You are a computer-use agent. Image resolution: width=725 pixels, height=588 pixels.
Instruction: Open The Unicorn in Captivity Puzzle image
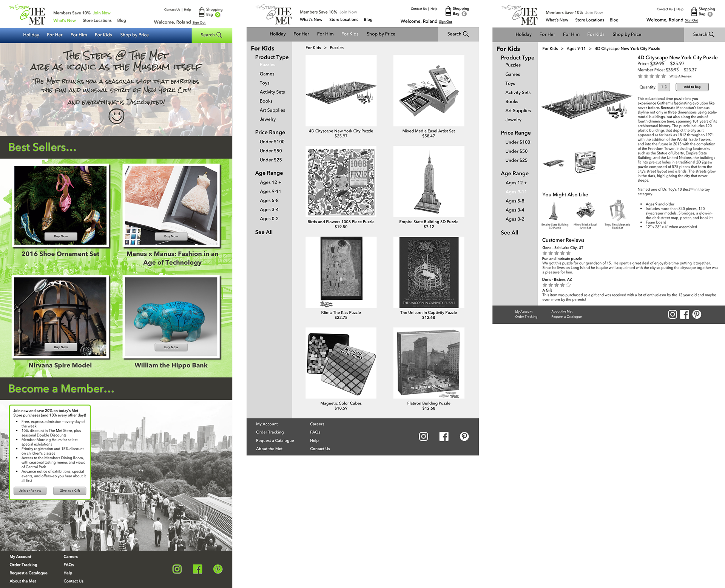pyautogui.click(x=429, y=272)
